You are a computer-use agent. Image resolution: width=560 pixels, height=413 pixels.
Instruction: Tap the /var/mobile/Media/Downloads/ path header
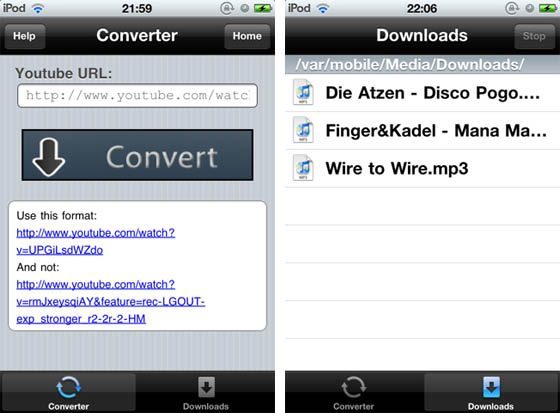(x=422, y=65)
